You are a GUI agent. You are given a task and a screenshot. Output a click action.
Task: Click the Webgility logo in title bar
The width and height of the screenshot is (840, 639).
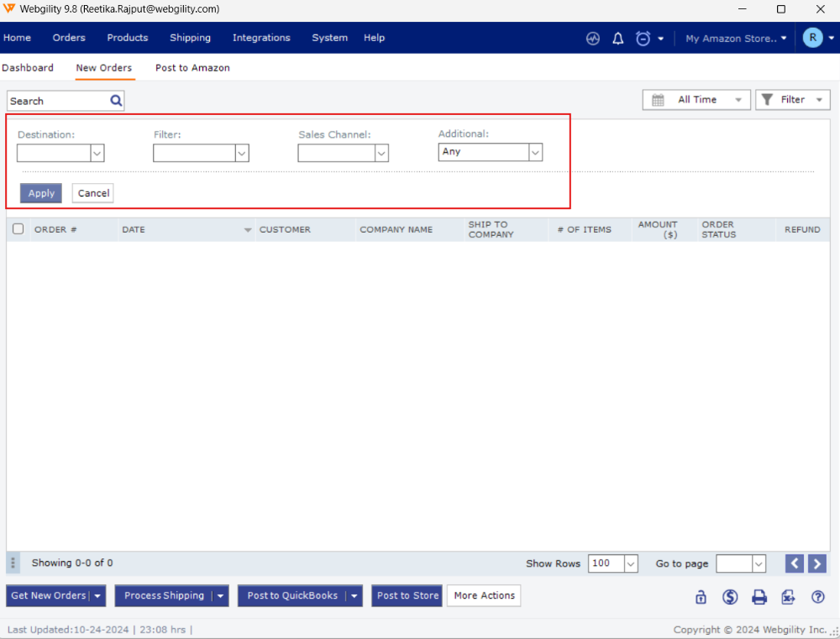9,8
